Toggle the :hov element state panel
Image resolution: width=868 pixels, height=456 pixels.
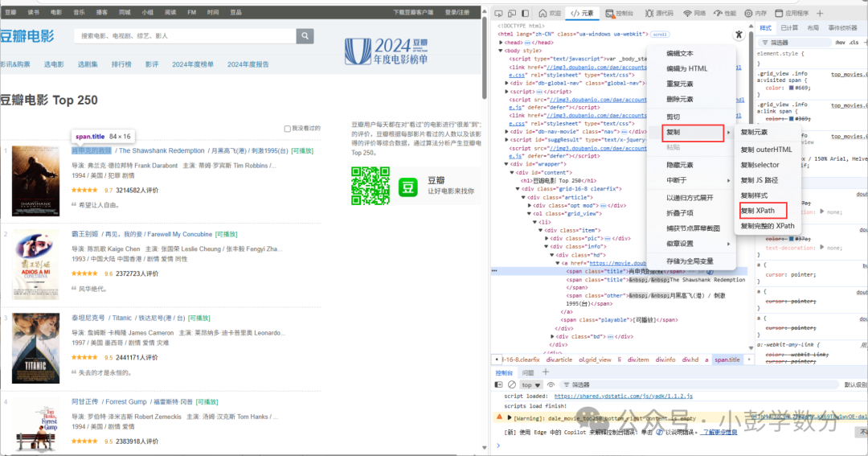coord(840,43)
